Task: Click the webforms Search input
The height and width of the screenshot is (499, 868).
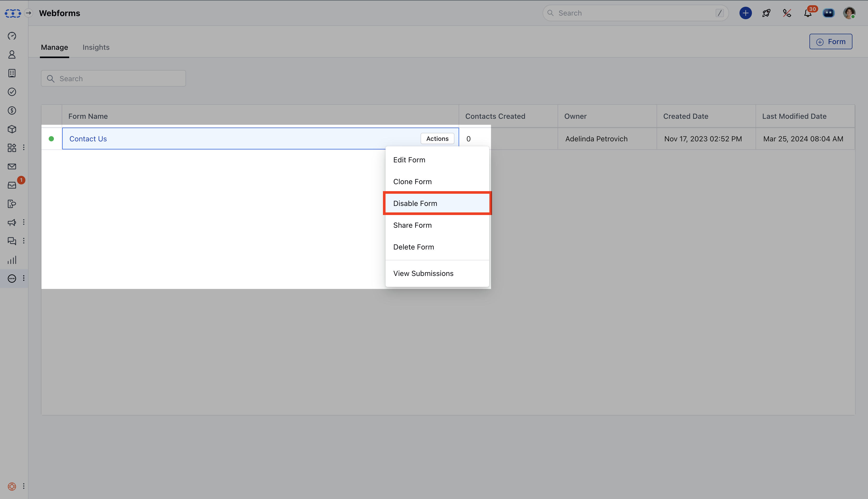Action: click(x=113, y=79)
